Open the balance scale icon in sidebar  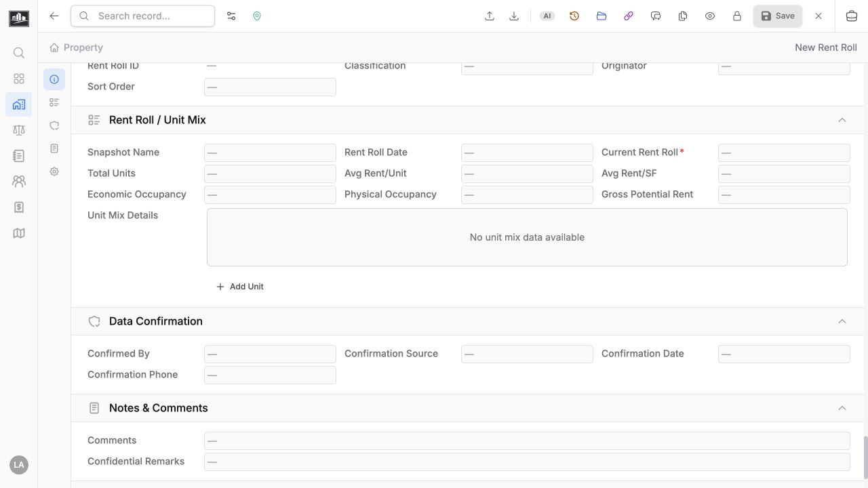[x=19, y=130]
